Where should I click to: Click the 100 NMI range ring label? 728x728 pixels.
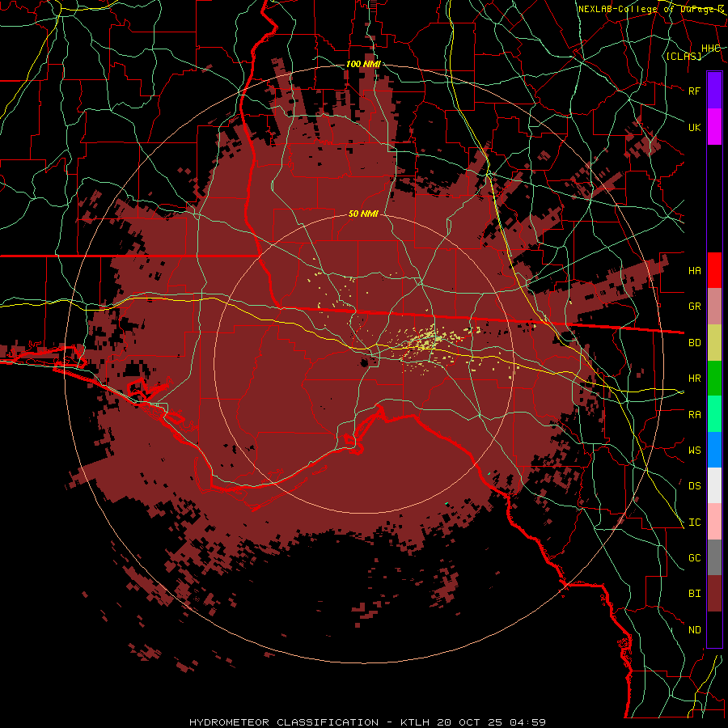(x=363, y=64)
